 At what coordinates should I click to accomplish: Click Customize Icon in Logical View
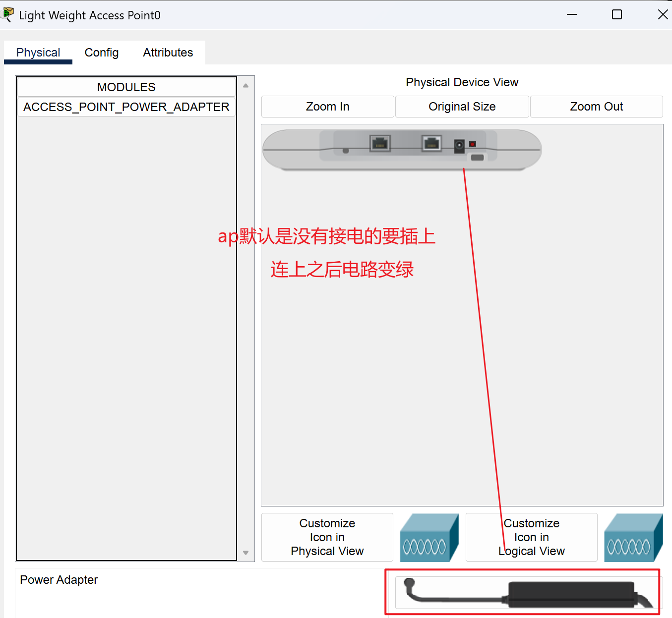tap(532, 537)
